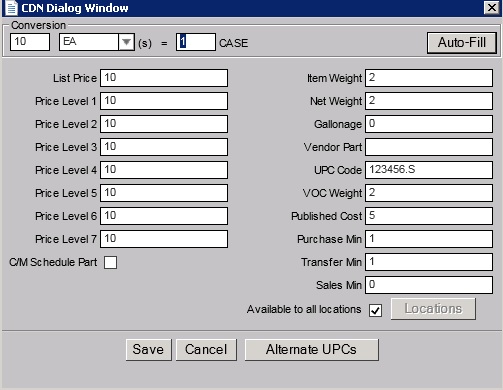This screenshot has height=390, width=503.
Task: Uncheck Available to all locations
Action: coord(375,310)
